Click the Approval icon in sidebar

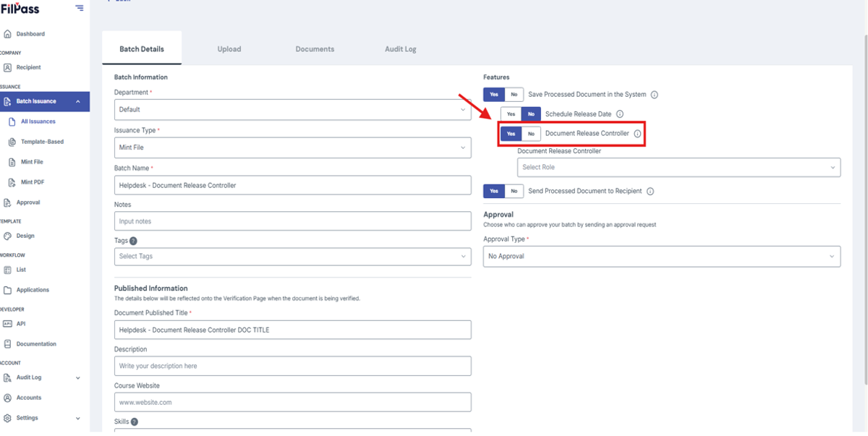point(7,202)
